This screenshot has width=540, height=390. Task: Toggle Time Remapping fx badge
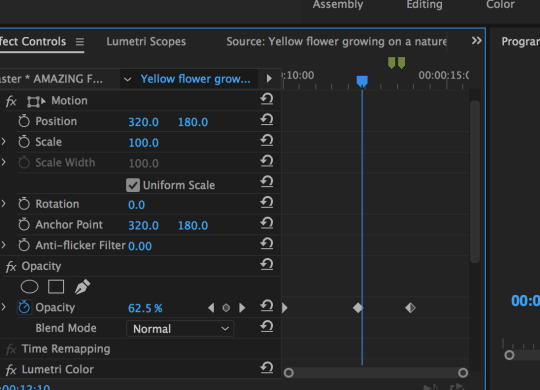click(x=11, y=349)
